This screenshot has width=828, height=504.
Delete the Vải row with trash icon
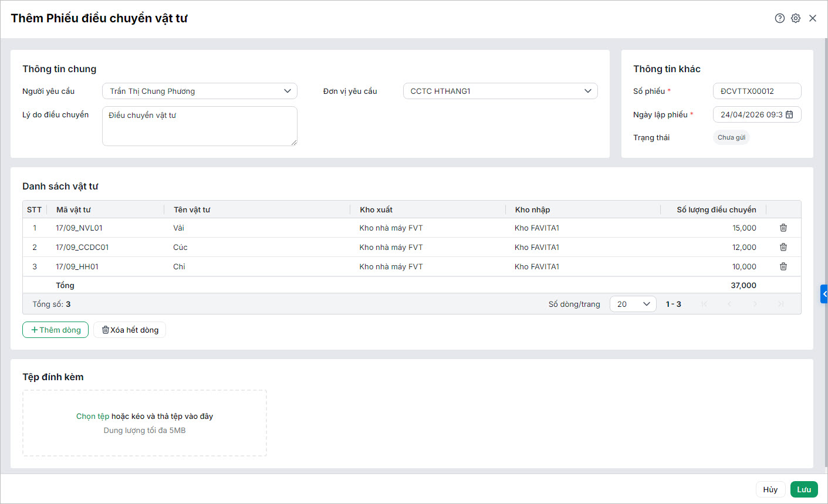783,228
